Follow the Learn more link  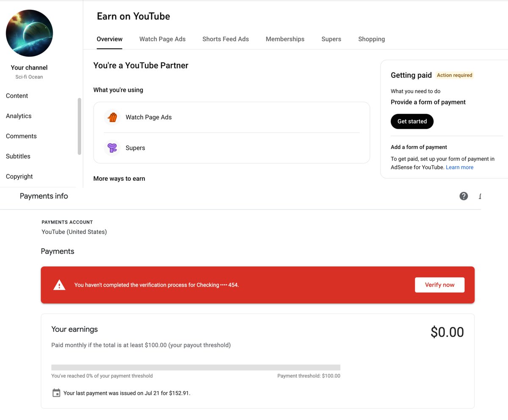point(460,167)
